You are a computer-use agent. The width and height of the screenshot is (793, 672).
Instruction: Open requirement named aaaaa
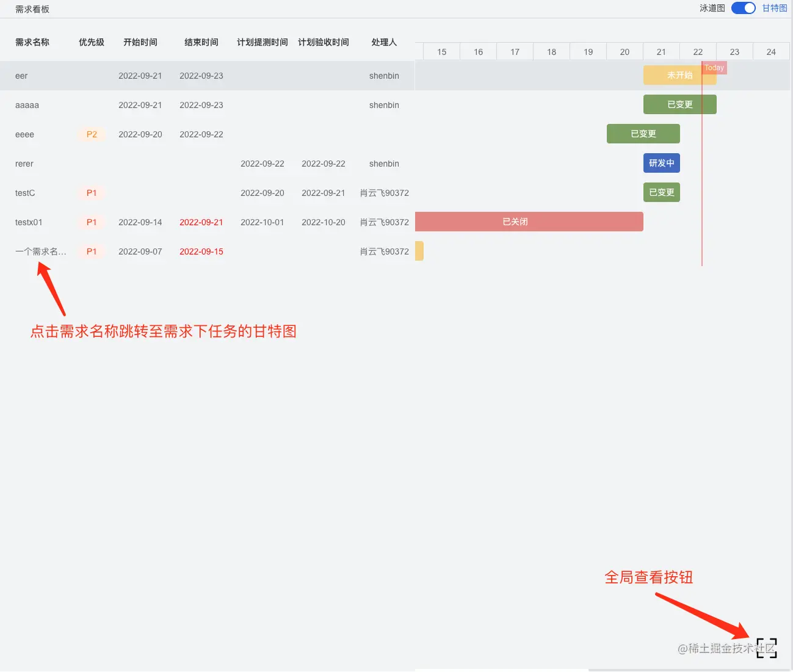click(27, 105)
